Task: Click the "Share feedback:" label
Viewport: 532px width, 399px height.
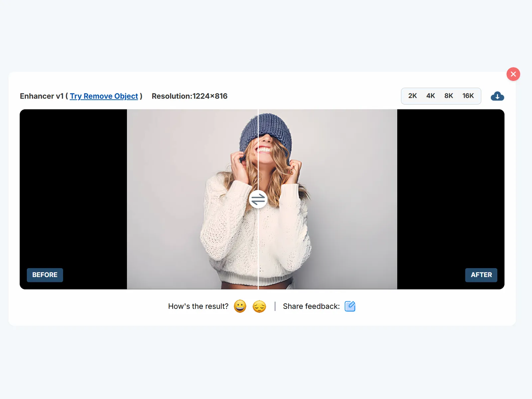Action: (x=311, y=306)
